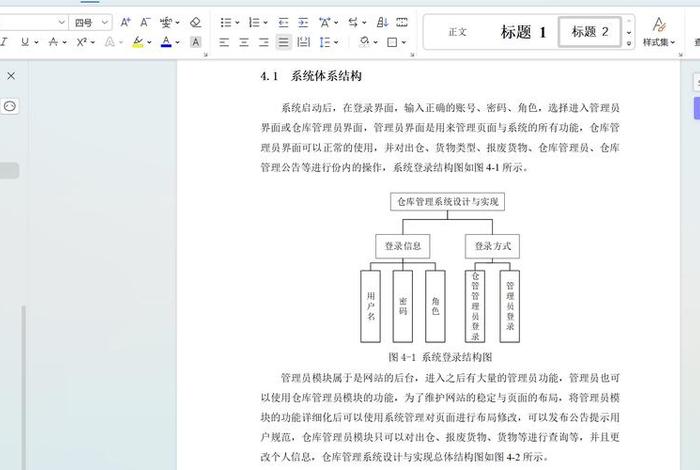Click the caption 图 4-1 系统登录结构图
The image size is (700, 470).
440,357
